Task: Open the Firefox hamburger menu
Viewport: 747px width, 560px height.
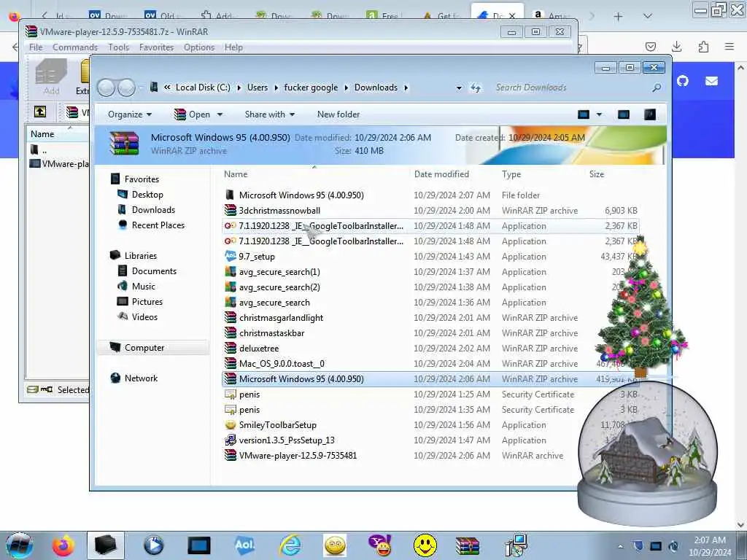Action: coord(729,46)
